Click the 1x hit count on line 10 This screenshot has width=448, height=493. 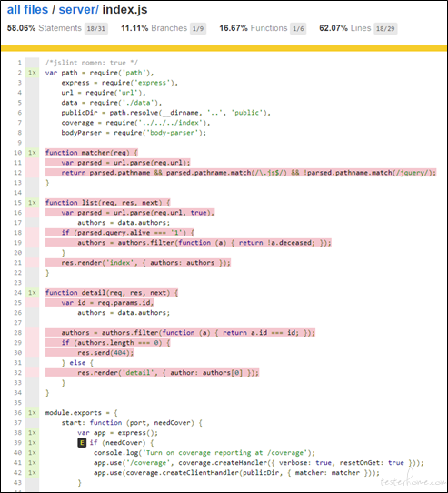coord(32,153)
